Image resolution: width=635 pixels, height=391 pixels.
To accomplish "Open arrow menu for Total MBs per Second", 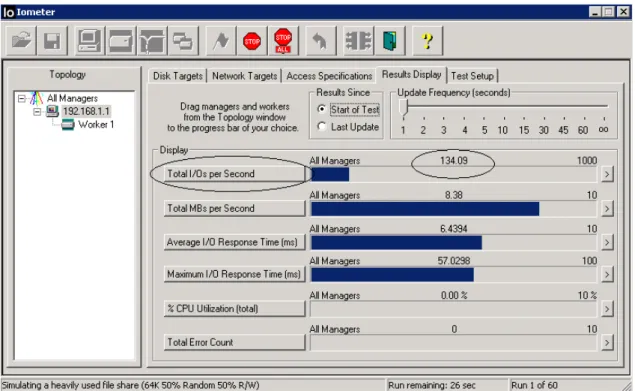I will tap(607, 209).
